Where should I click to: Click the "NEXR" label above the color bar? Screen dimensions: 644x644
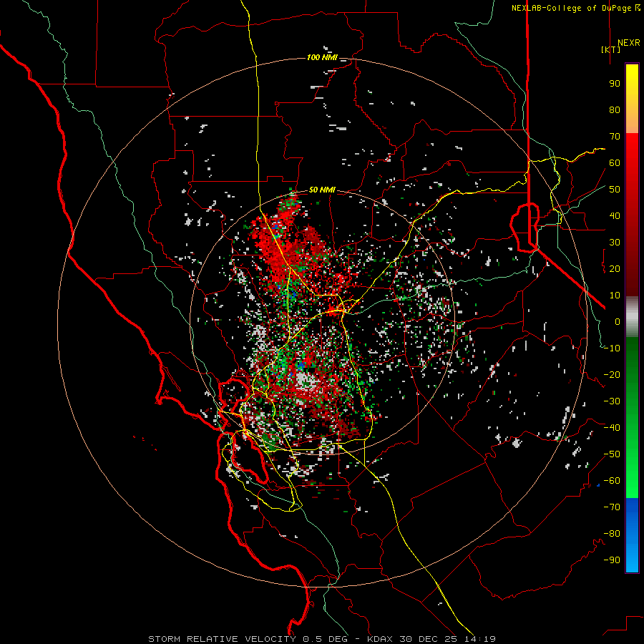click(x=628, y=43)
